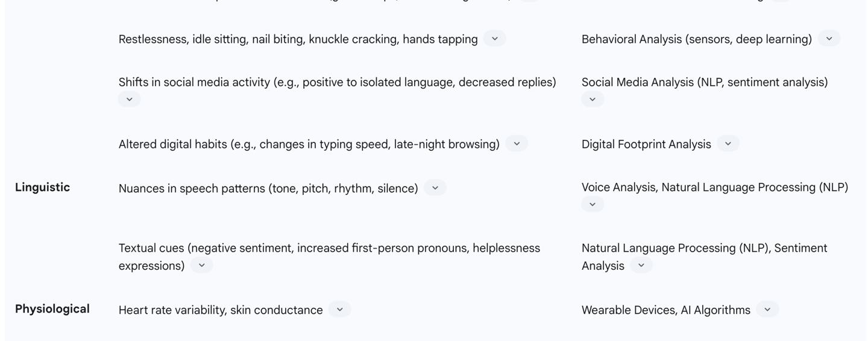
Task: Select the 'Behavioral Analysis (sensors, deep learning)' text
Action: point(696,39)
